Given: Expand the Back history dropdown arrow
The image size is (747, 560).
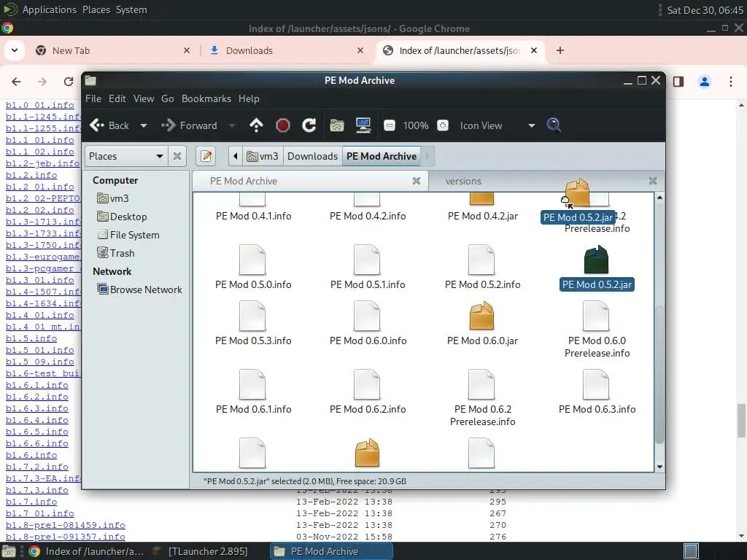Looking at the screenshot, I should (x=144, y=125).
